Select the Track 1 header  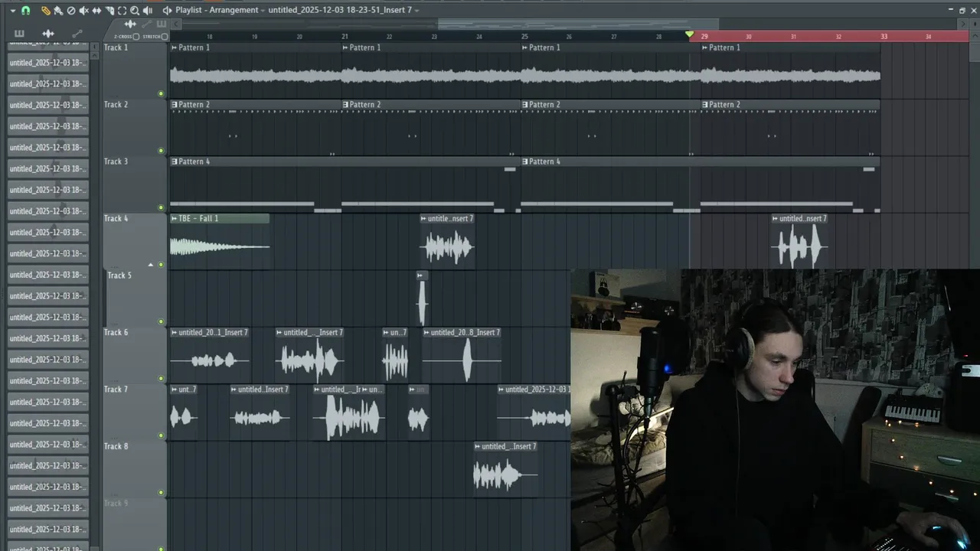click(x=135, y=70)
